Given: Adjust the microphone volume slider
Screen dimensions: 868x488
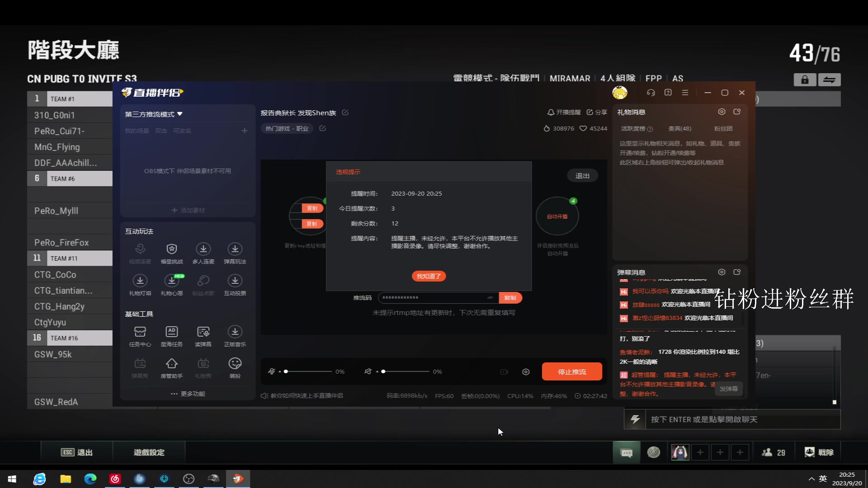Looking at the screenshot, I should [x=308, y=371].
